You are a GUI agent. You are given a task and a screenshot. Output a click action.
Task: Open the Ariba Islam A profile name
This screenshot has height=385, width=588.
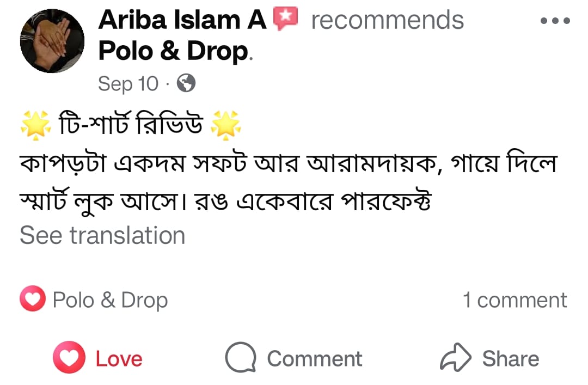coord(182,21)
